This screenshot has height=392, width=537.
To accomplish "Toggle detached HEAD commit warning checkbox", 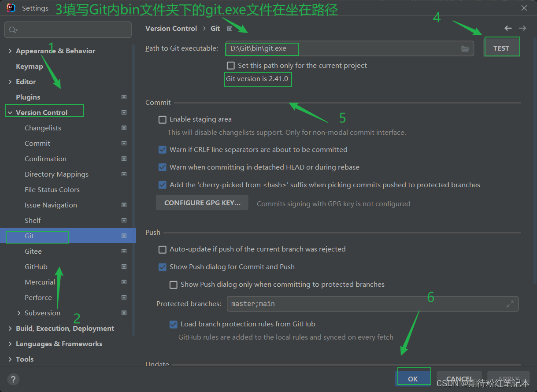I will tap(162, 167).
